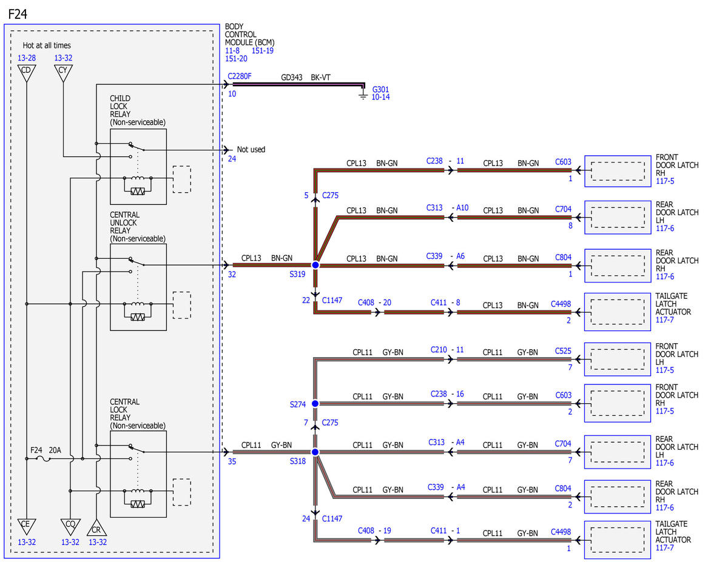Select the "CENTRAL UNLOCK RELAY" label
Image resolution: width=728 pixels, height=562 pixels.
pyautogui.click(x=125, y=222)
